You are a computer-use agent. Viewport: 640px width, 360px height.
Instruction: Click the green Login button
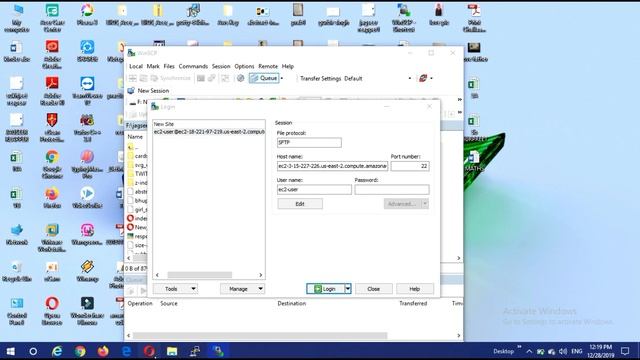(325, 289)
